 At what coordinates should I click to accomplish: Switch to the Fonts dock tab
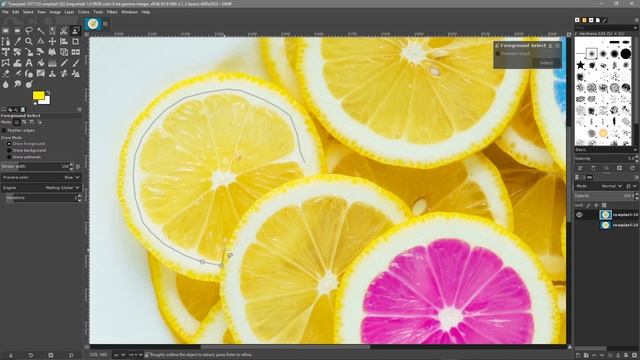(591, 20)
